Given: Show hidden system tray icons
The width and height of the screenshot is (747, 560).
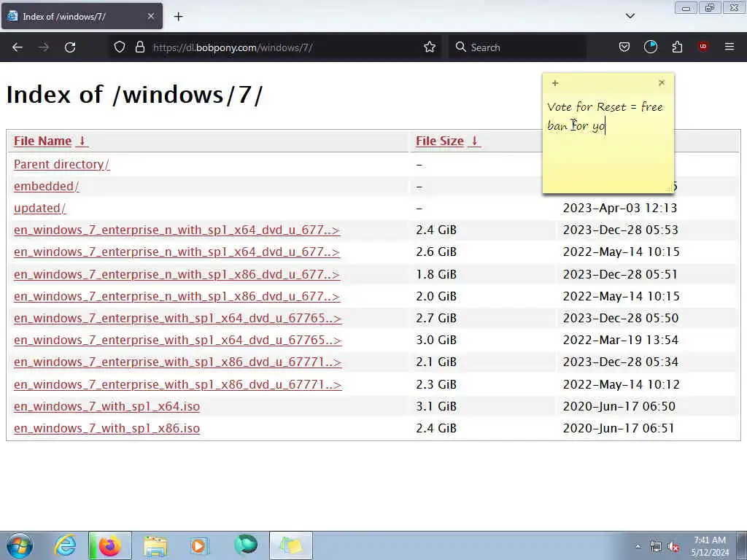Looking at the screenshot, I should (638, 547).
